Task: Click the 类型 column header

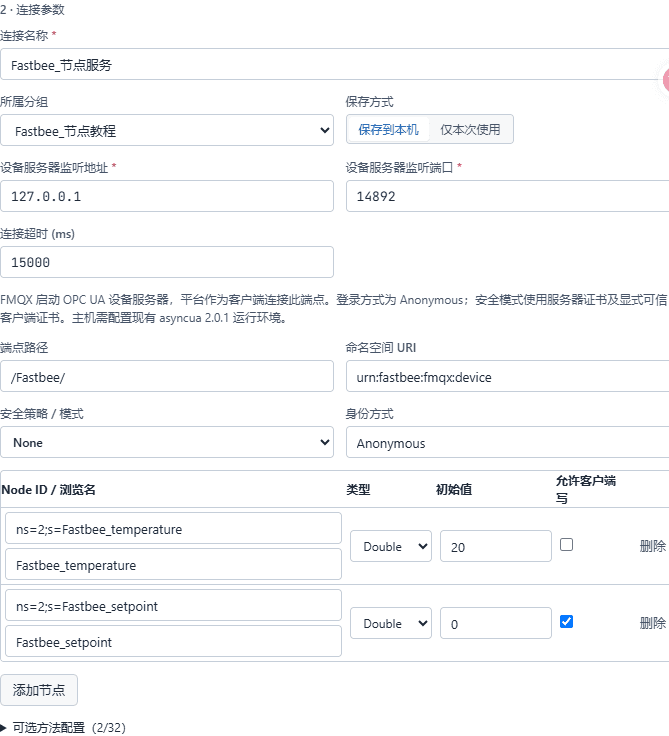Action: coord(358,490)
